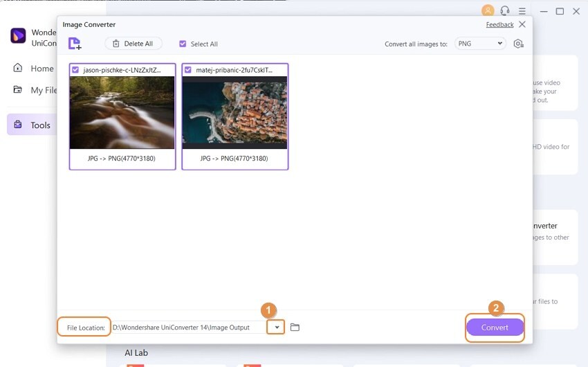
Task: Open output folder with the folder icon
Action: (x=295, y=328)
